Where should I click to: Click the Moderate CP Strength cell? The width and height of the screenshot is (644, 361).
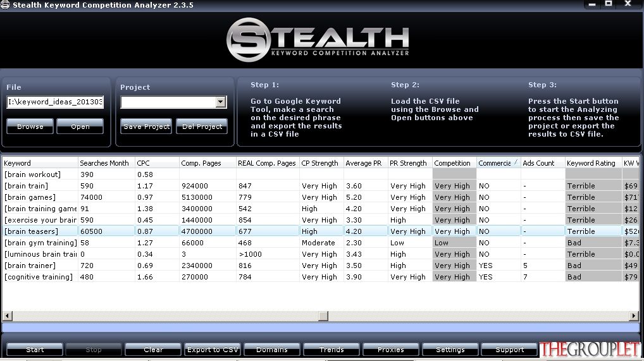(321, 243)
